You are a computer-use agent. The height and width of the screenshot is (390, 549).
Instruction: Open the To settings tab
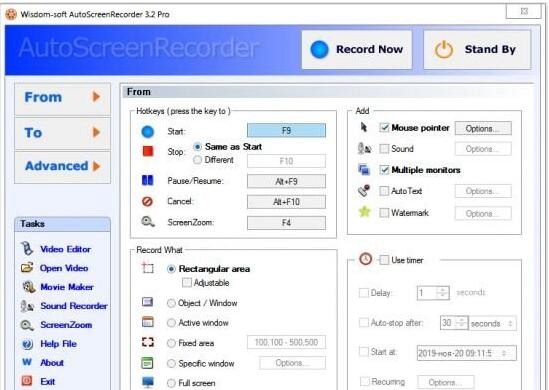click(62, 133)
